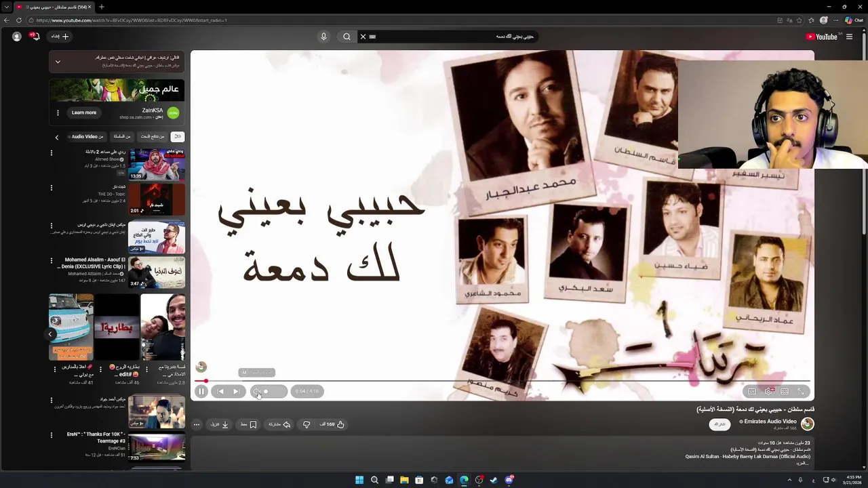Start voice search with microphone
This screenshot has height=488, width=868.
point(323,37)
